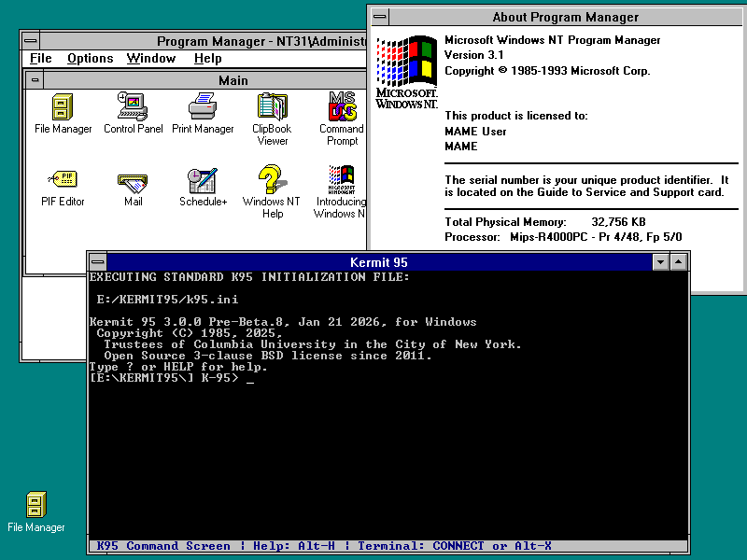
Task: Open the File menu
Action: pos(40,59)
